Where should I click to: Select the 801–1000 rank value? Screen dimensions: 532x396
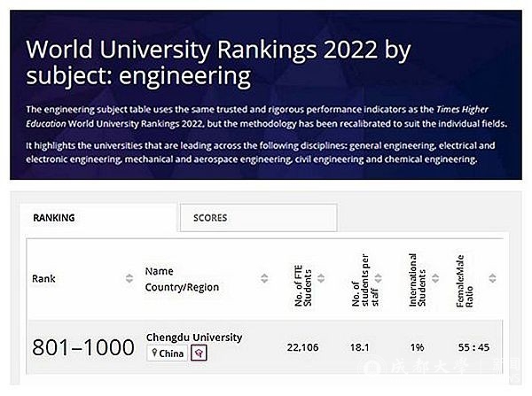tap(83, 347)
